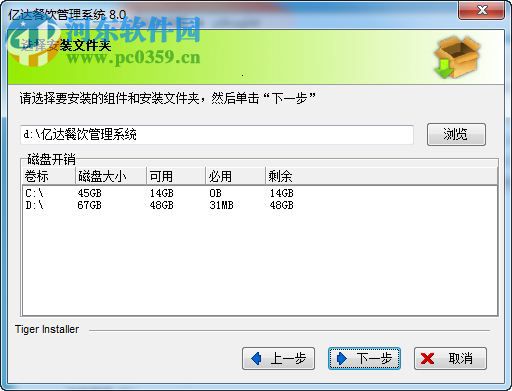
Task: Click the 剩余 column header
Action: [x=381, y=176]
